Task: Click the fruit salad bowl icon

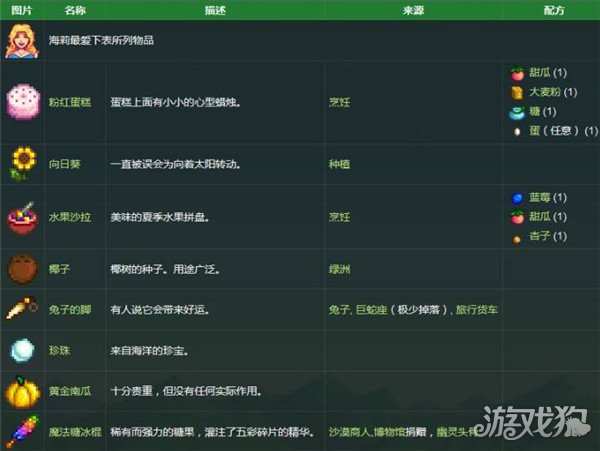Action: pos(23,217)
